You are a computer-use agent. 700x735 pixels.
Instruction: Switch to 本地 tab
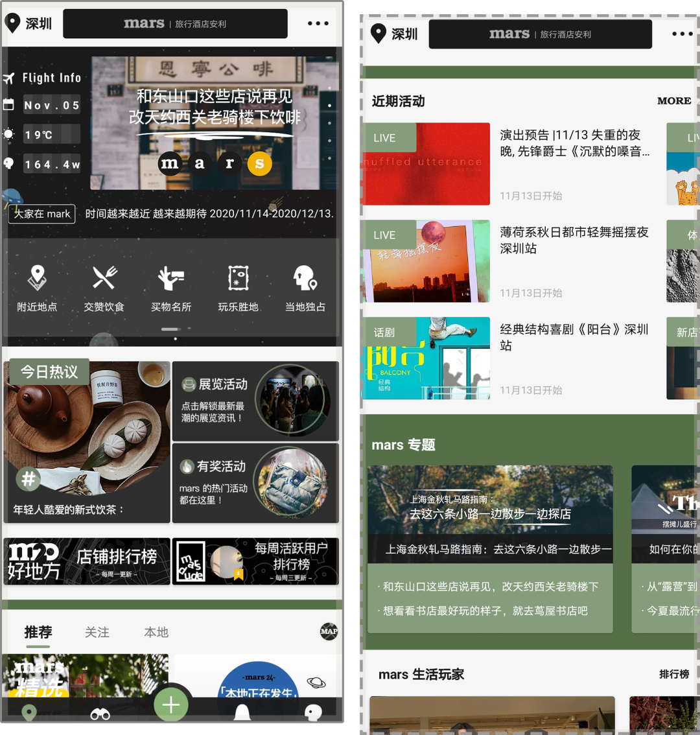156,633
